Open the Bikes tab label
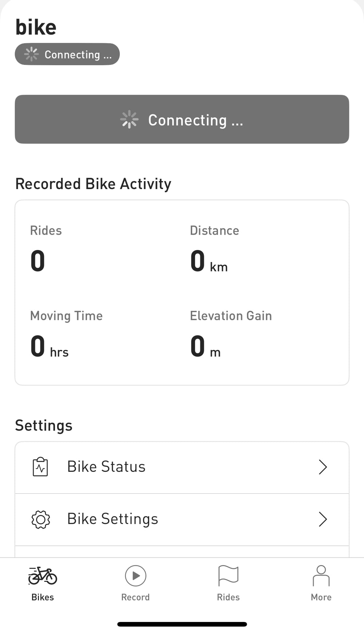 [43, 597]
